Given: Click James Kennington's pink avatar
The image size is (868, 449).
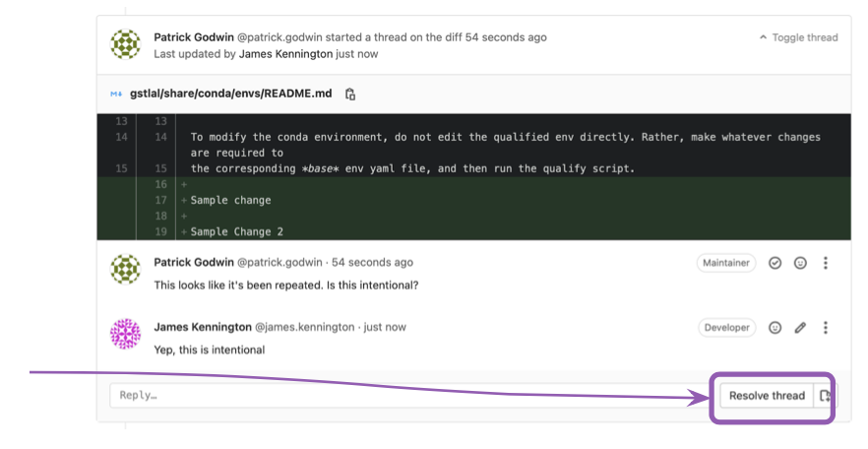Looking at the screenshot, I should pyautogui.click(x=125, y=335).
